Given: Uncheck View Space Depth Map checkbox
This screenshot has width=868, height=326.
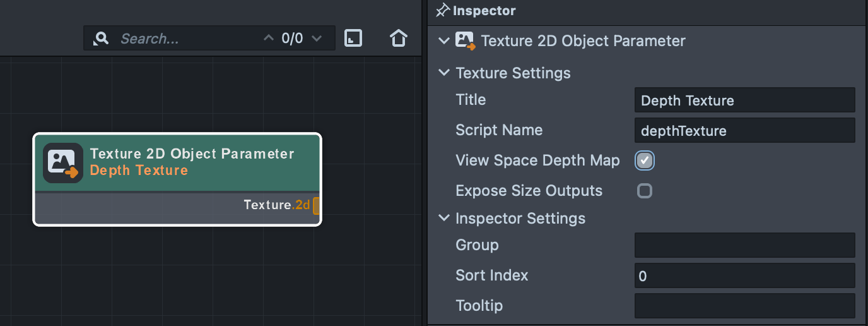Looking at the screenshot, I should tap(644, 160).
